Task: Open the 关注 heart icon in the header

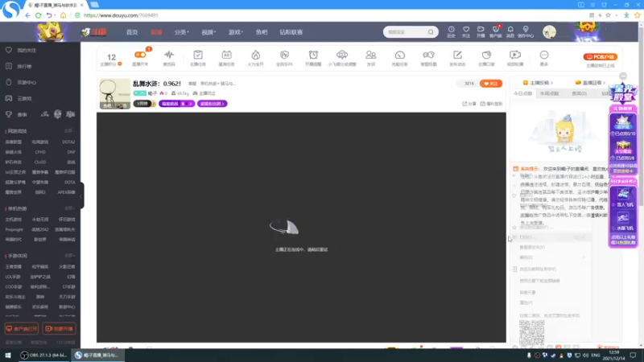Action: (x=466, y=31)
